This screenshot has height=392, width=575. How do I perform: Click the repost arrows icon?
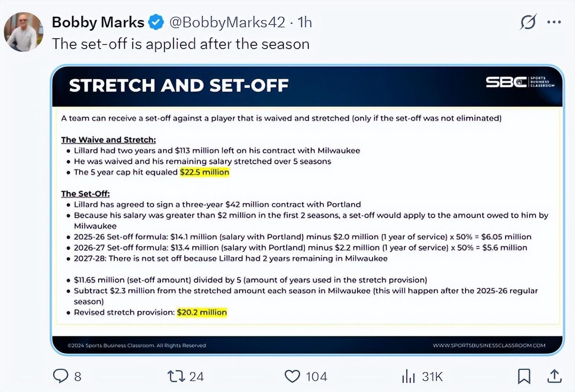tap(176, 376)
